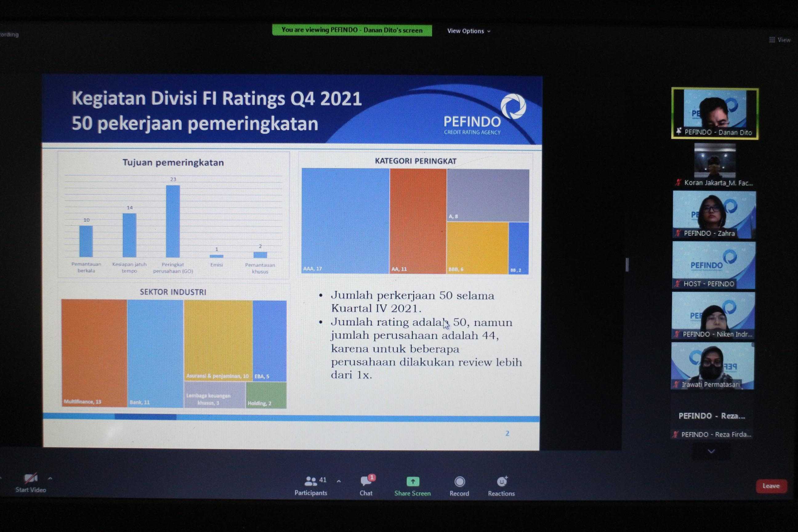Click the muted mic icon beside Irawati Permatasari
Screen dimensions: 798x532
click(676, 385)
